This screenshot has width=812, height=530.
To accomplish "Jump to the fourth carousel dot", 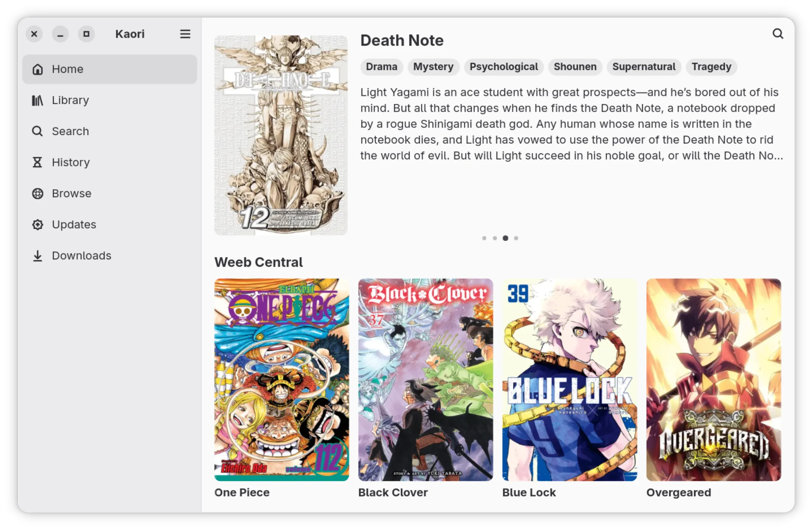I will [516, 238].
